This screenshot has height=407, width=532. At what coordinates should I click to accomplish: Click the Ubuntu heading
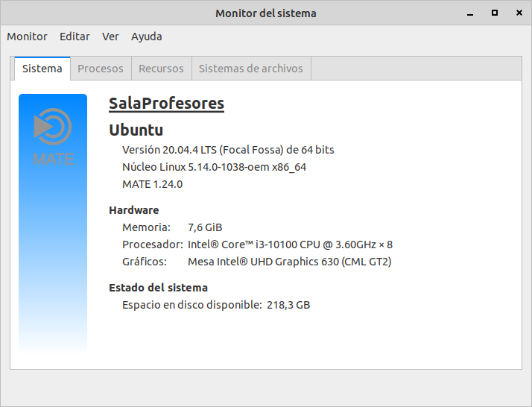tap(136, 130)
